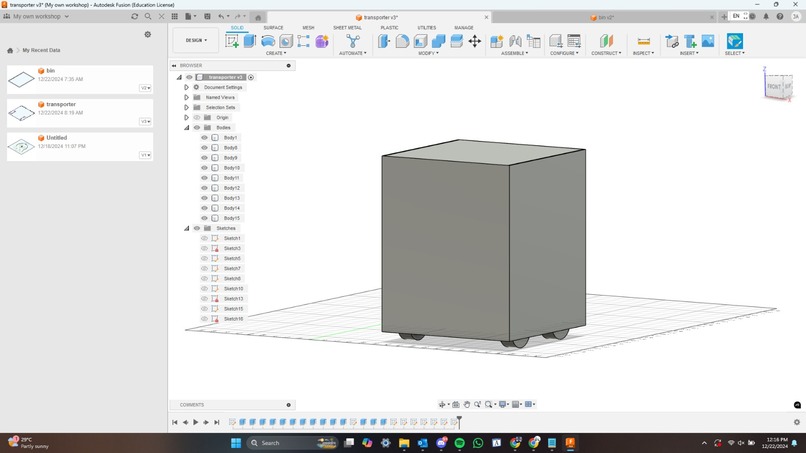806x453 pixels.
Task: Toggle visibility of the Bodies folder
Action: coord(196,128)
